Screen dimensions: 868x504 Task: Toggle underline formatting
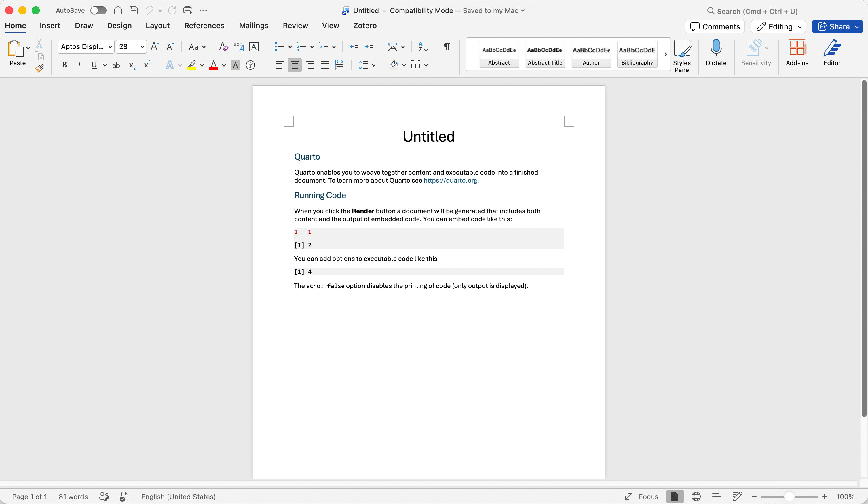tap(94, 65)
